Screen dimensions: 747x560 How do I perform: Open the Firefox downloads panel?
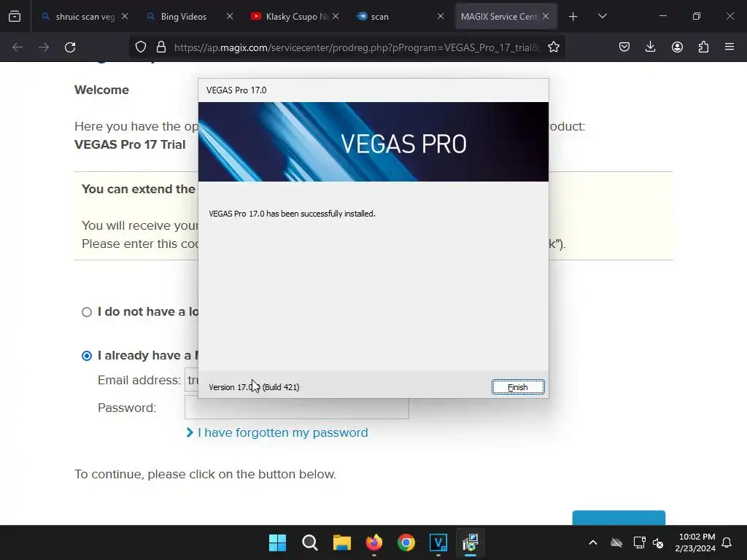click(x=650, y=47)
